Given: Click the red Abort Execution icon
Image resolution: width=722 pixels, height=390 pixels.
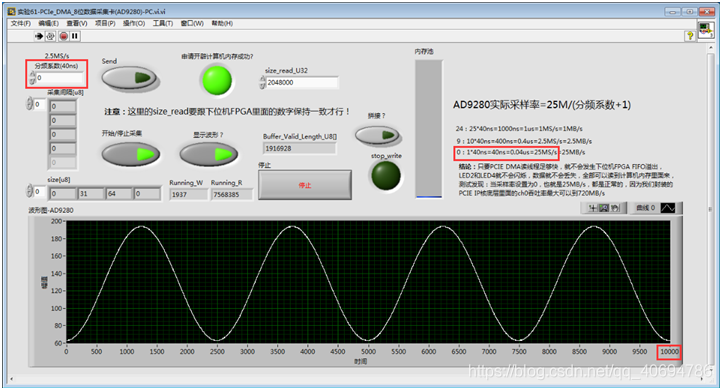Looking at the screenshot, I should pos(64,36).
